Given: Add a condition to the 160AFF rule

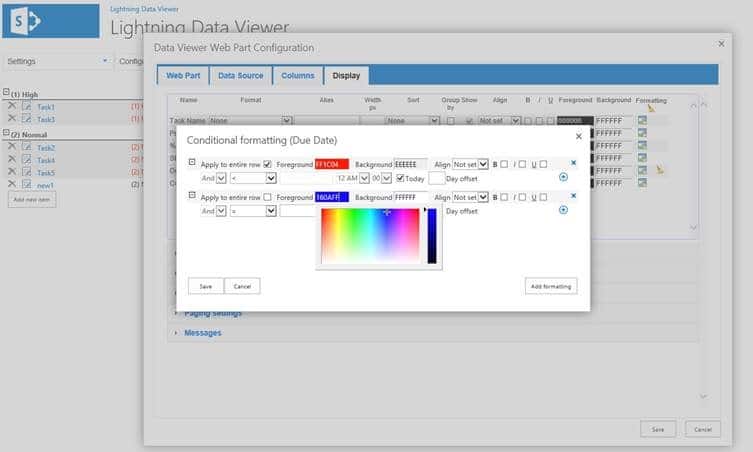Looking at the screenshot, I should [563, 210].
